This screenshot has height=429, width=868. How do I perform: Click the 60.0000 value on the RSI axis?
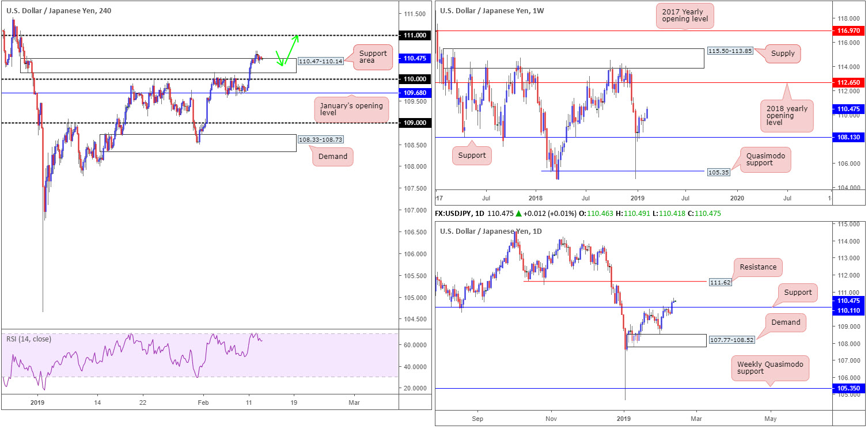[415, 344]
